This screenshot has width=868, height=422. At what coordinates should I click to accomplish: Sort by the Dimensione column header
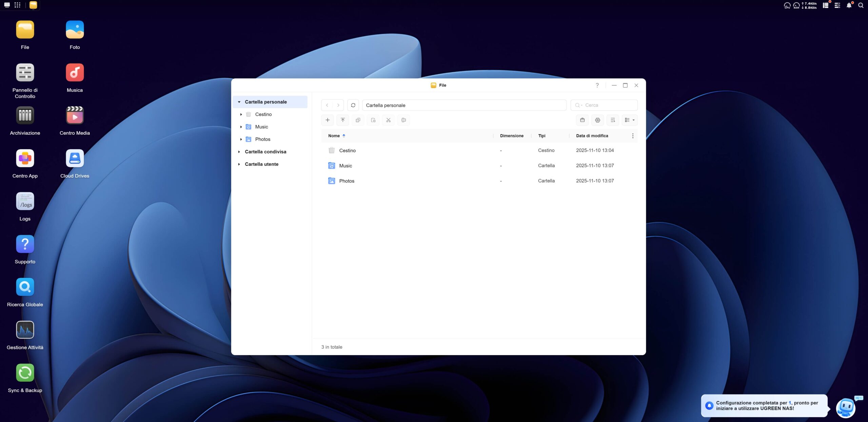coord(512,136)
